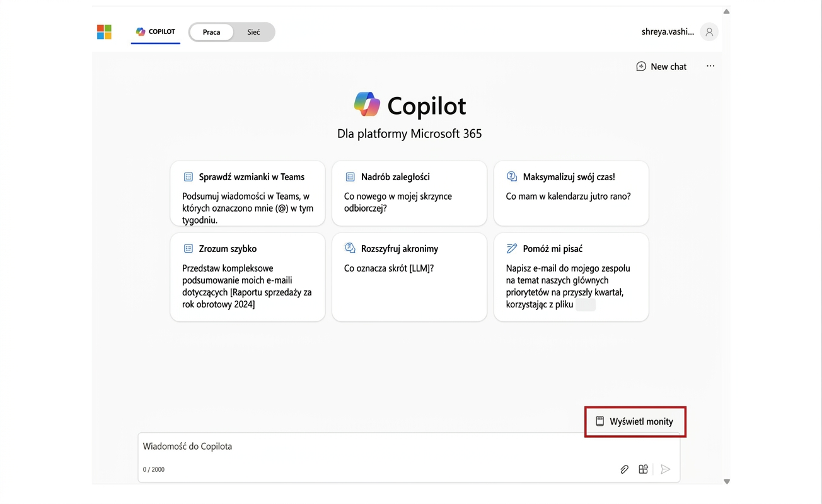Click the Copilot logo icon
The height and width of the screenshot is (504, 822).
tap(367, 105)
